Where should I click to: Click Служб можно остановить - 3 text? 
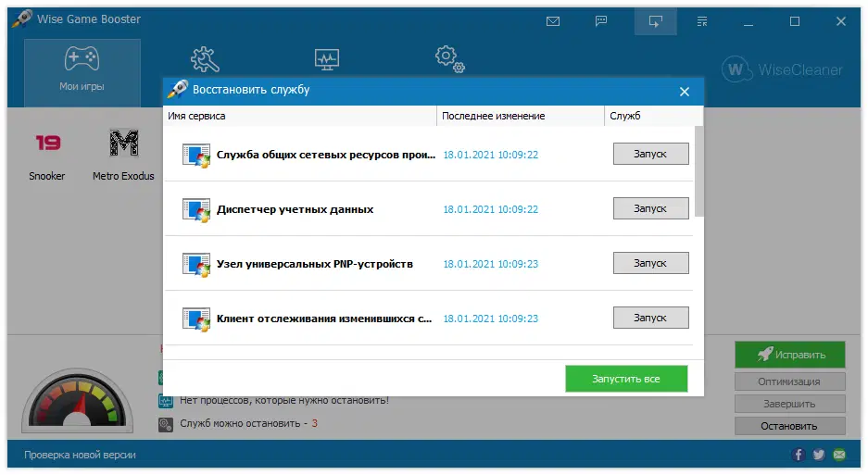248,423
